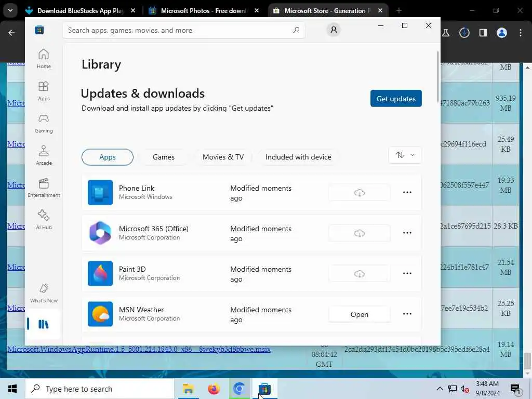This screenshot has width=532, height=399.
Task: Click the MSN Weather app icon
Action: click(100, 314)
